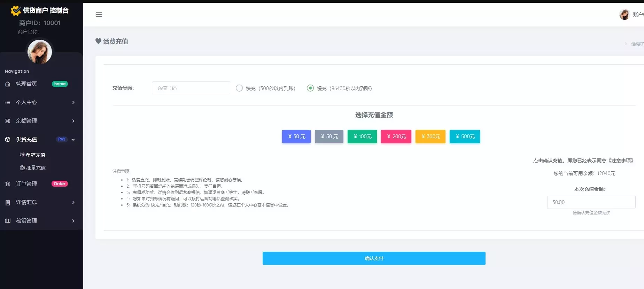Click the user avatar in top right
Screen dimensions: 644x289
coord(624,14)
